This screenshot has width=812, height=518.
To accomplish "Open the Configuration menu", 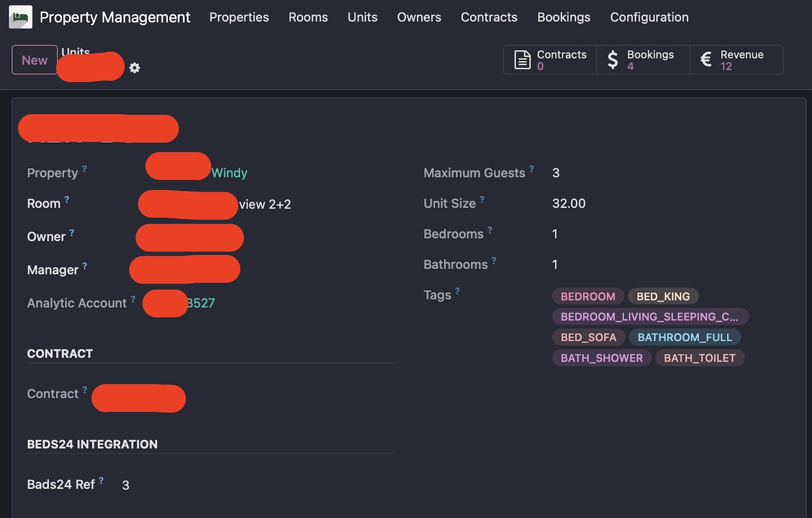I will 649,17.
